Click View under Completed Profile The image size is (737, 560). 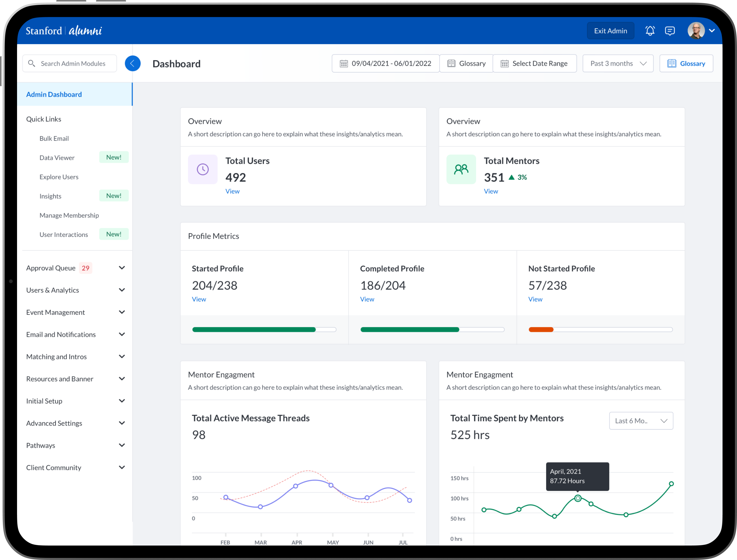(367, 299)
